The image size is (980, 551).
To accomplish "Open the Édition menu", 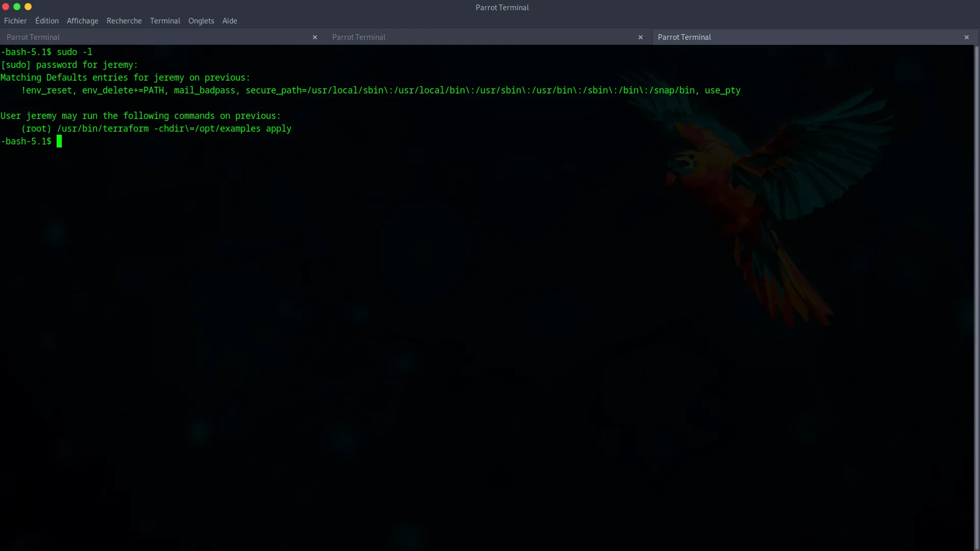I will click(46, 21).
